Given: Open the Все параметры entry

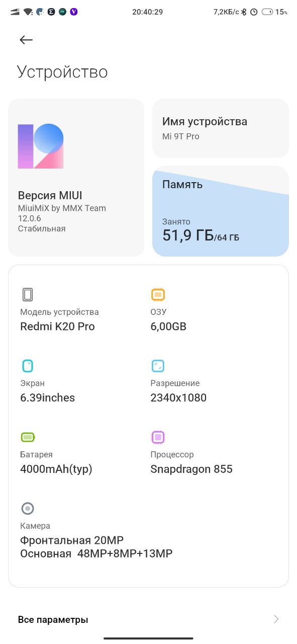Looking at the screenshot, I should pos(148,619).
